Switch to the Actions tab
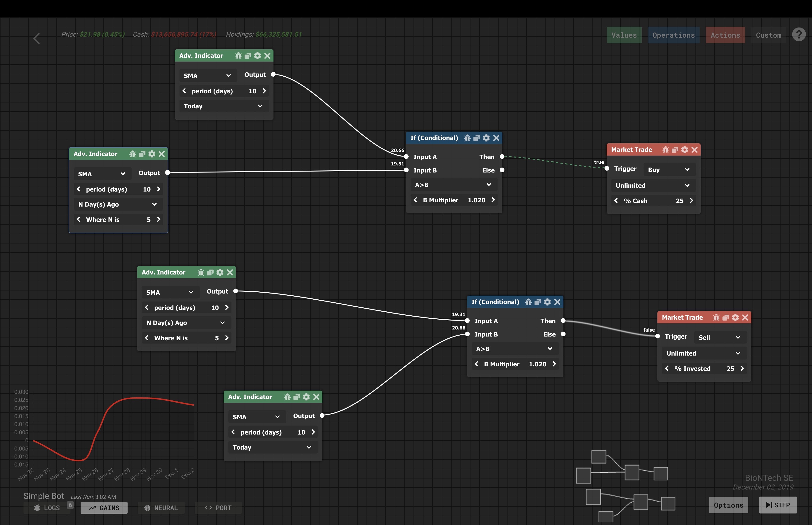Viewport: 812px width, 525px height. (726, 35)
